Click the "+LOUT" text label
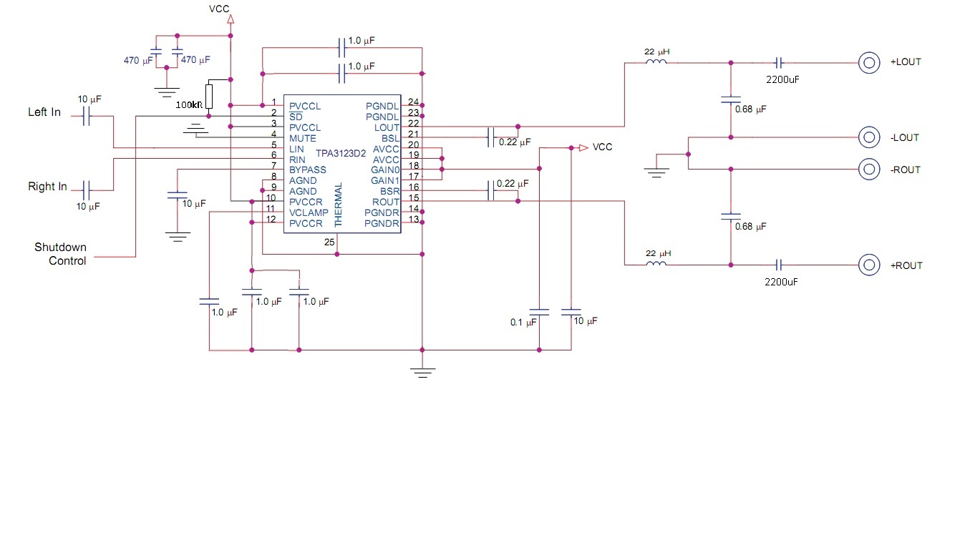 [x=906, y=62]
